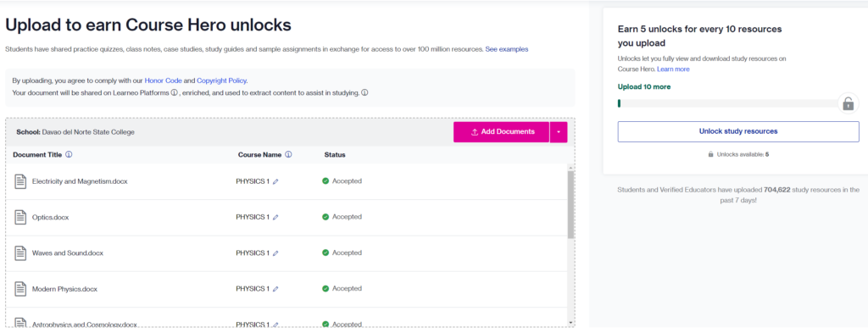Click the Course Name column header
This screenshot has width=868, height=333.
coord(259,155)
